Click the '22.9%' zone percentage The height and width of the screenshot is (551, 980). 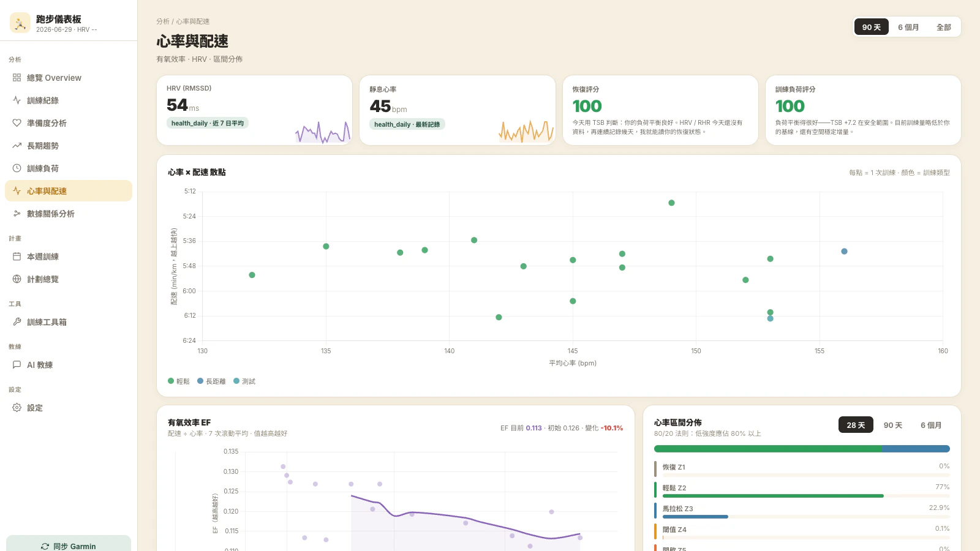tap(939, 508)
